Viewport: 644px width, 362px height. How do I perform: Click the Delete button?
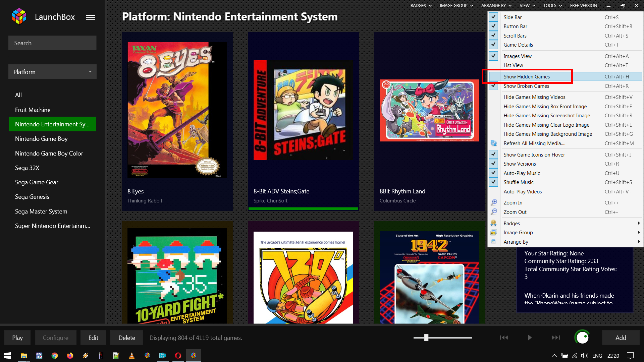(x=127, y=338)
